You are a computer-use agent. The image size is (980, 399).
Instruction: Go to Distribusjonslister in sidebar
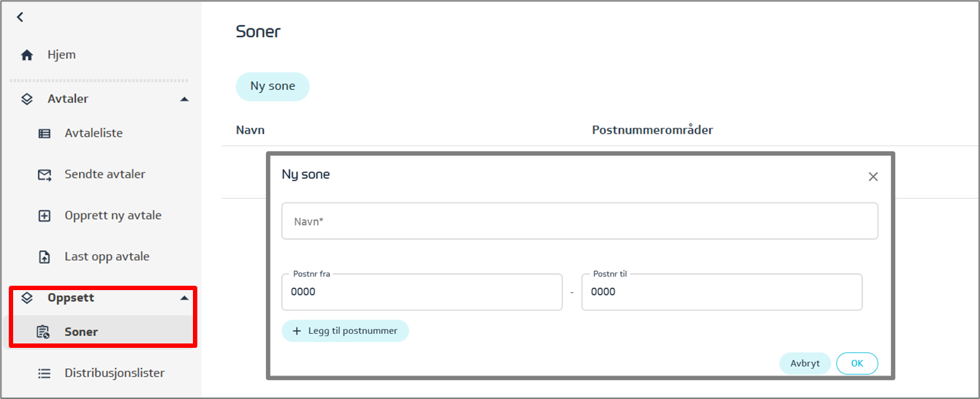pos(114,373)
